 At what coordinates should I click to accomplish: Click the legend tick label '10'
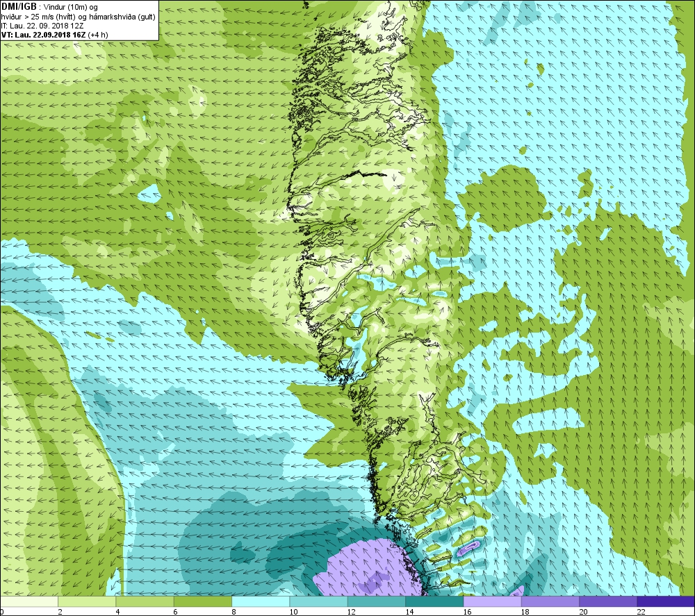pyautogui.click(x=293, y=612)
